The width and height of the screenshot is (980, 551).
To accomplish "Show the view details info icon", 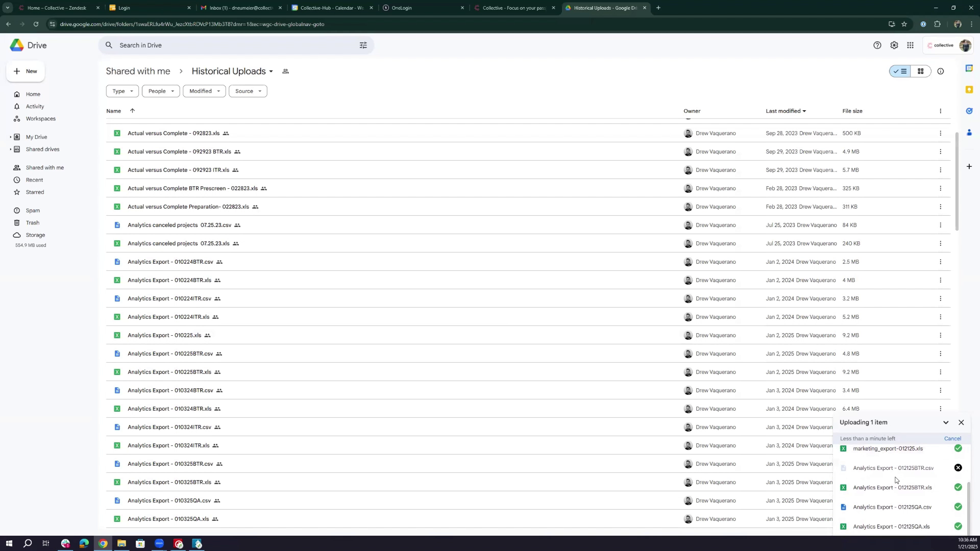I will click(x=940, y=71).
